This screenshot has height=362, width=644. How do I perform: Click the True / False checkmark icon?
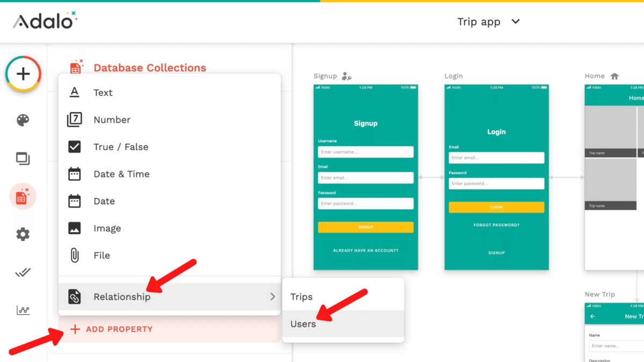pos(75,147)
